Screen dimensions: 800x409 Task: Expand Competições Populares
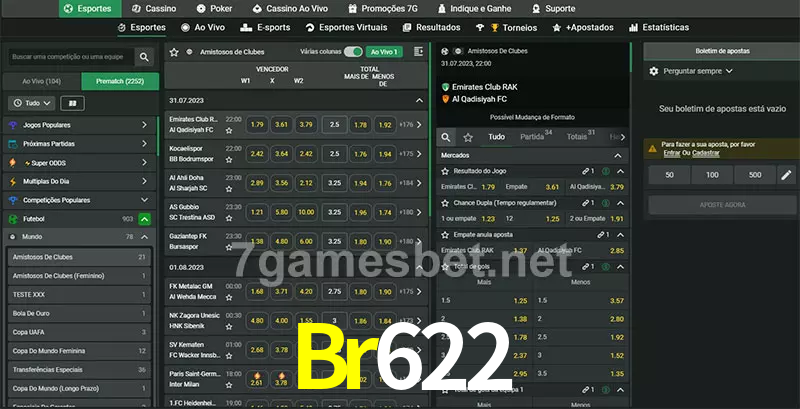144,200
